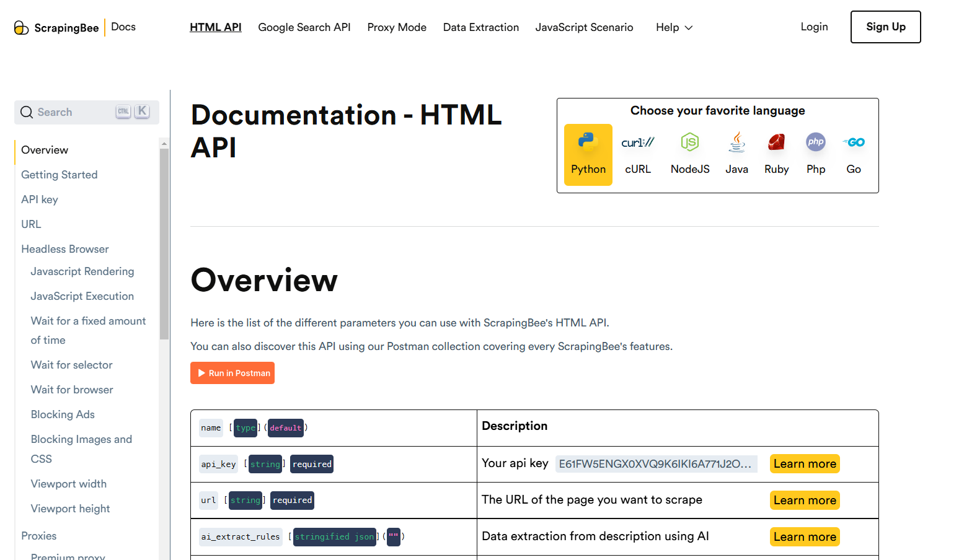Click the K keyboard shortcut badge
Image resolution: width=964 pixels, height=560 pixels.
[x=142, y=112]
